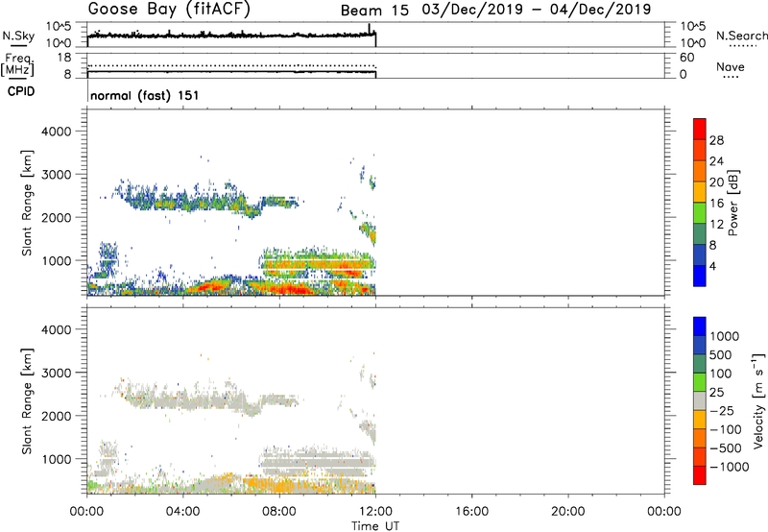Click "Slant Range [km]" label of the velocity panel
The width and height of the screenshot is (768, 532).
point(27,400)
